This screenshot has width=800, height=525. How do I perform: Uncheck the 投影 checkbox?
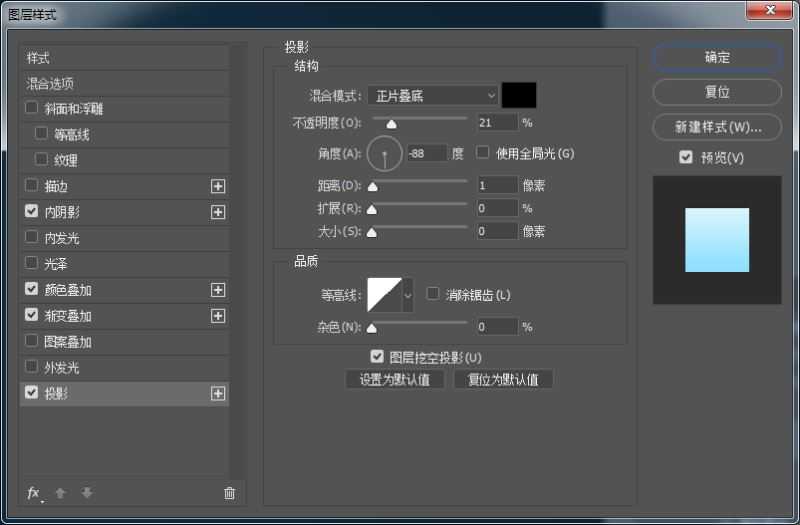(32, 392)
